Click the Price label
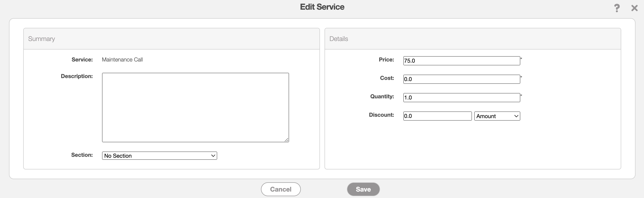The height and width of the screenshot is (198, 644). (x=386, y=59)
